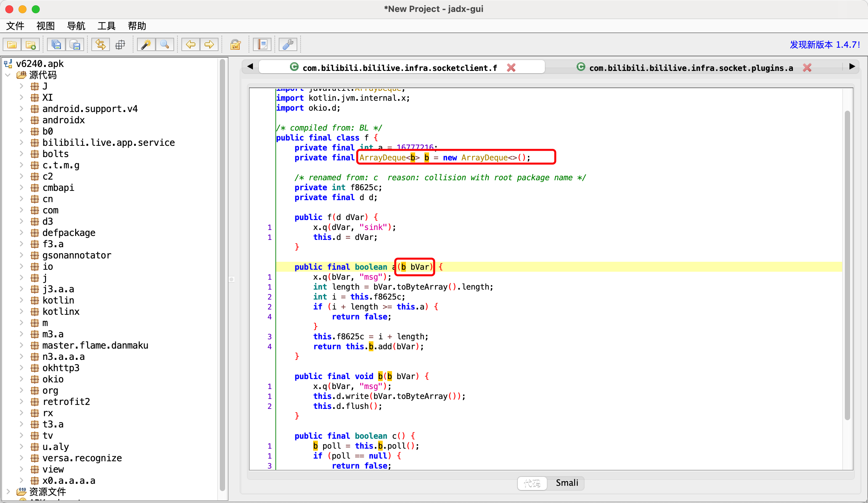This screenshot has width=868, height=503.
Task: Select the cmbapi tree item
Action: point(58,188)
